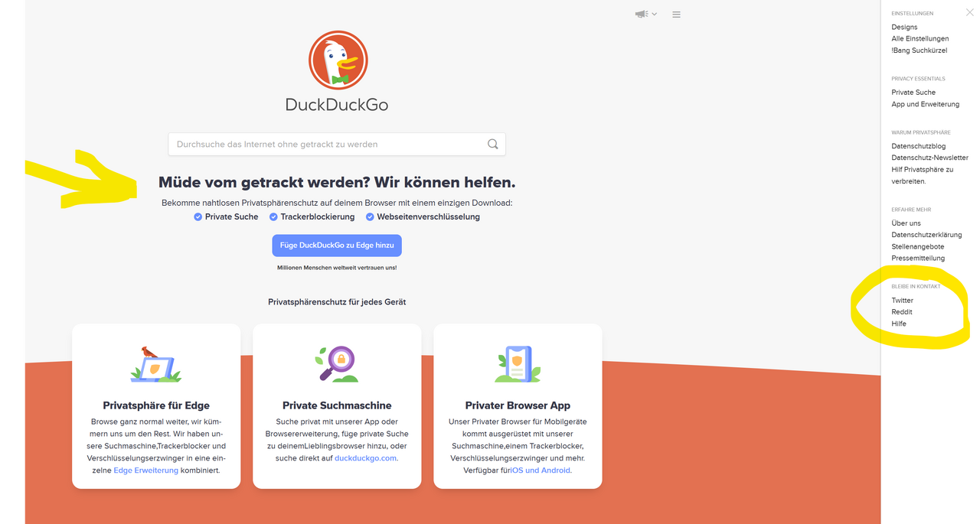
Task: Open the Hilfe link
Action: [x=899, y=324]
